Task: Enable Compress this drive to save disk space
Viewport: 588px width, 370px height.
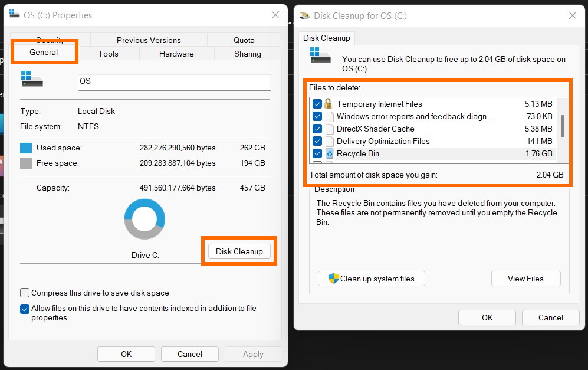Action: (25, 293)
